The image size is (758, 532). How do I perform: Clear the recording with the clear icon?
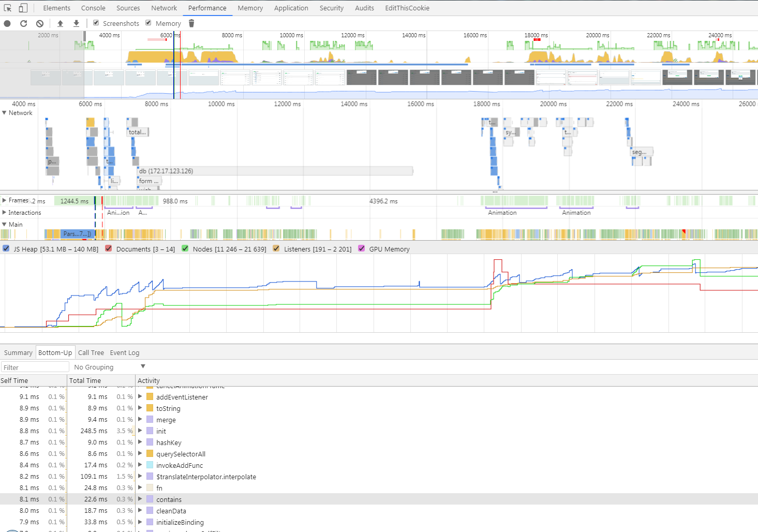pos(40,23)
